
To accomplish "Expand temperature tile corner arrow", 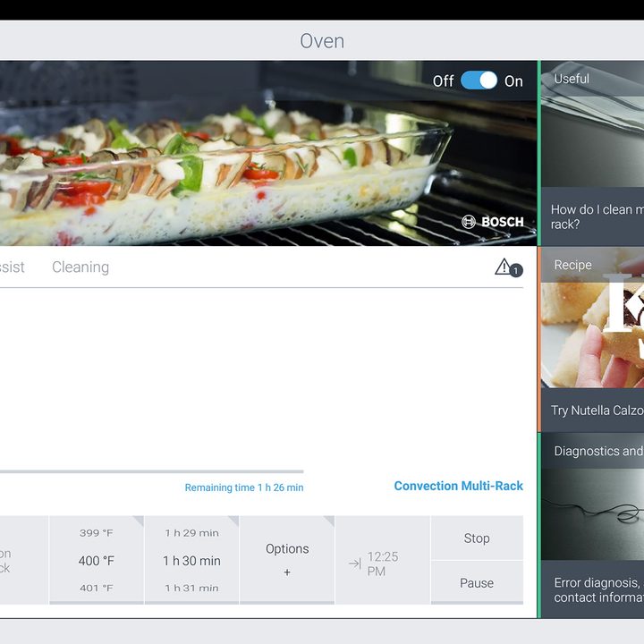I will pos(139,521).
